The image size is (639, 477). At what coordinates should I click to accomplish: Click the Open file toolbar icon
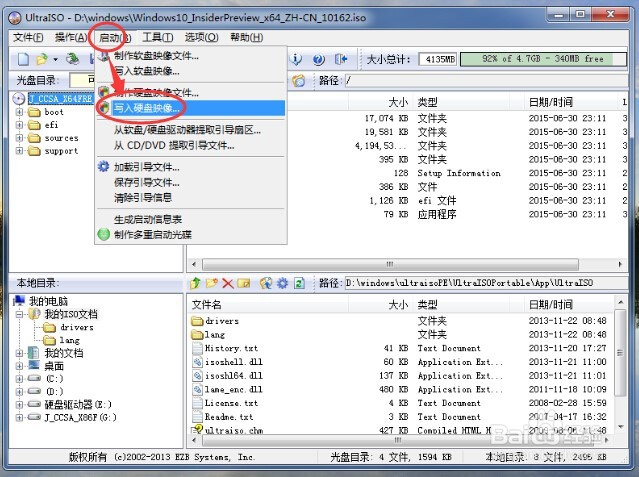[41, 60]
